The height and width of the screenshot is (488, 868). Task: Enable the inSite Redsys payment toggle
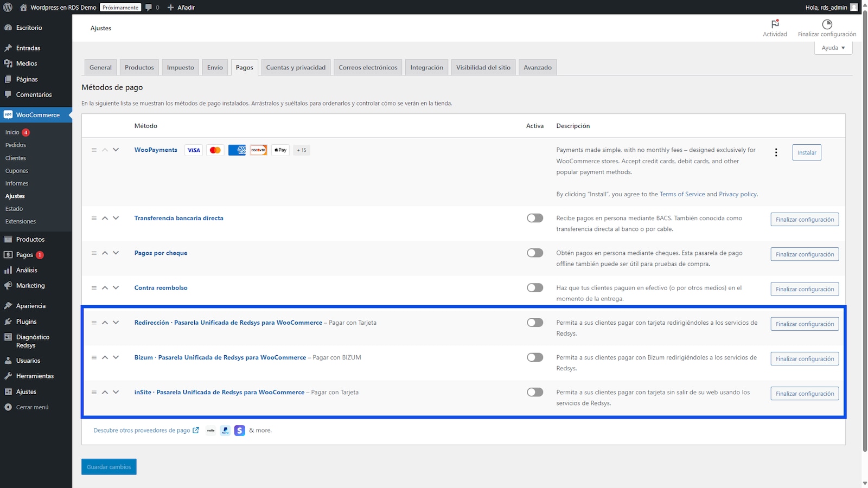[x=535, y=392]
